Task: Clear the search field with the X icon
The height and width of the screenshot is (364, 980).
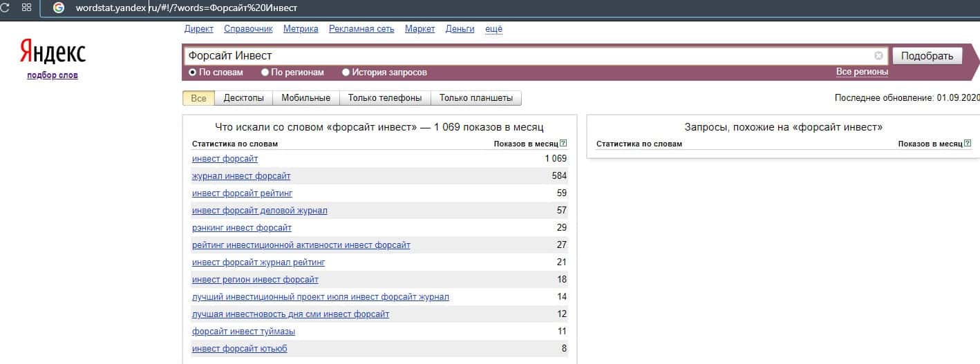Action: pyautogui.click(x=878, y=55)
